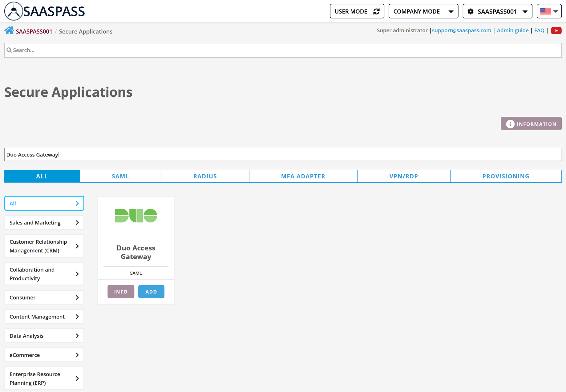Open the COMPANY MODE dropdown
566x392 pixels.
pos(423,11)
